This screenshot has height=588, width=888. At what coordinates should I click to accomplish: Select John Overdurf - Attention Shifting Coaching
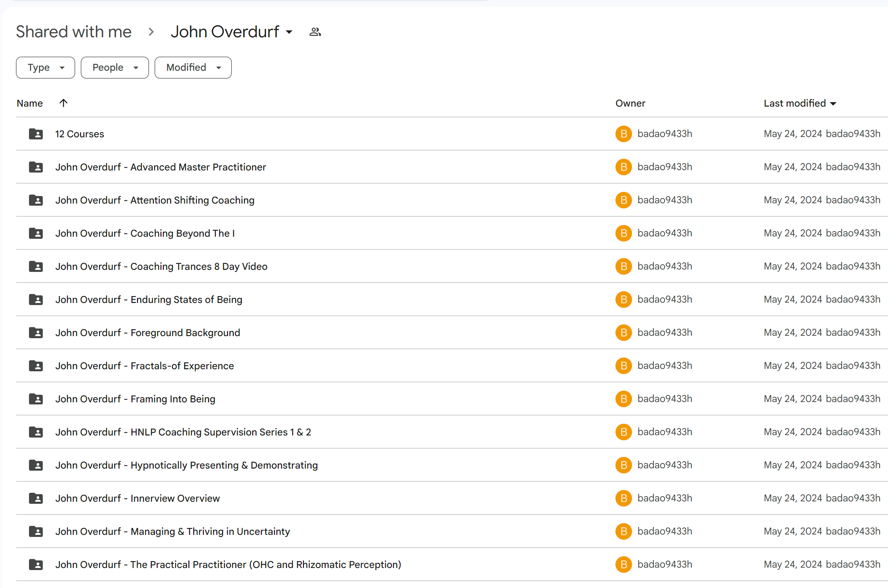[x=155, y=200]
